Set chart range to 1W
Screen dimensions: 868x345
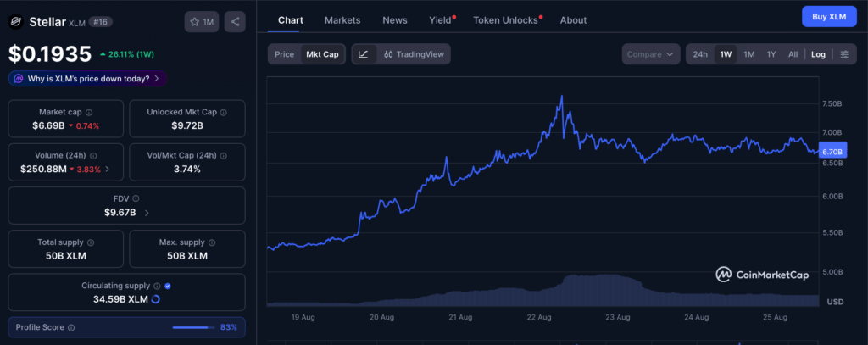[726, 54]
